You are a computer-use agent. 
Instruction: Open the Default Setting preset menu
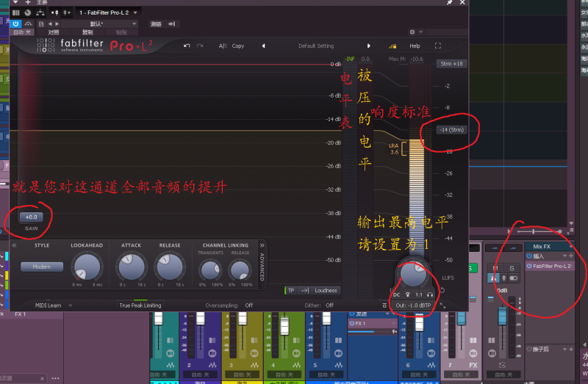pos(315,46)
